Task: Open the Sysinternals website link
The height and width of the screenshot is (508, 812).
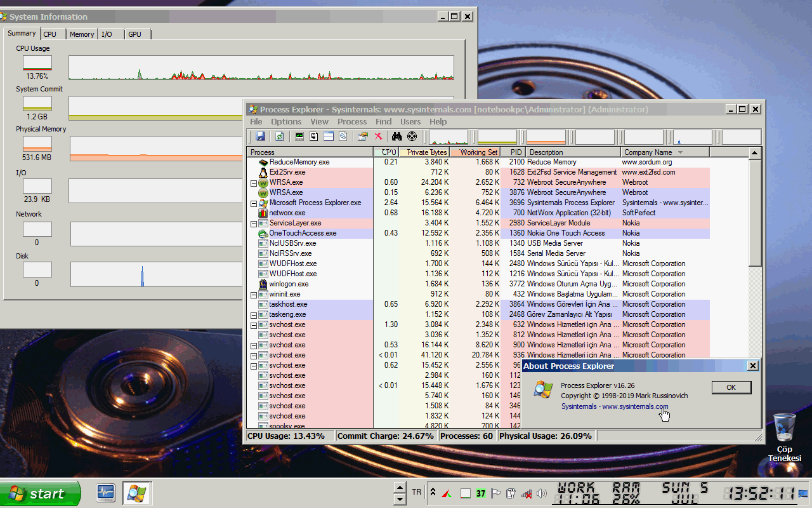Action: (614, 406)
